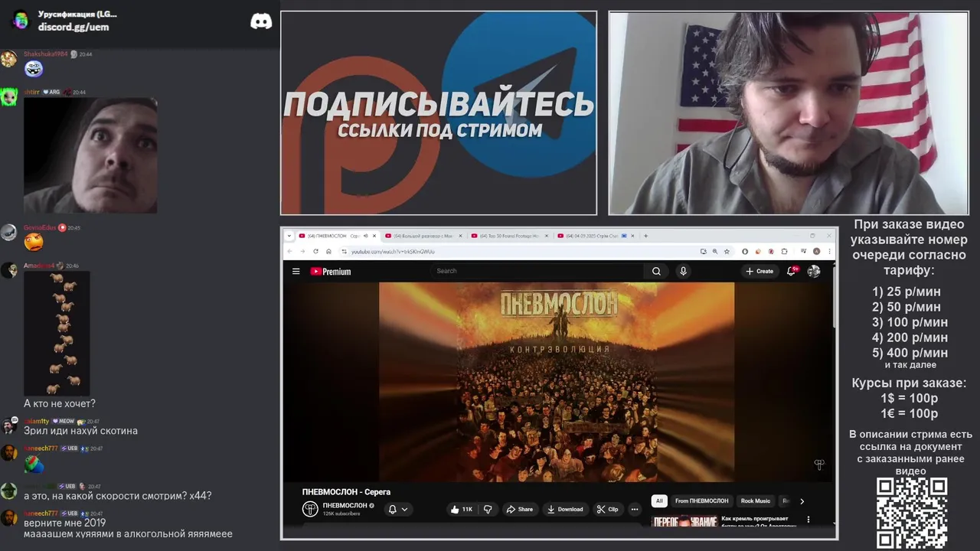
Task: Click chat message А кто не хочет?
Action: [60, 403]
